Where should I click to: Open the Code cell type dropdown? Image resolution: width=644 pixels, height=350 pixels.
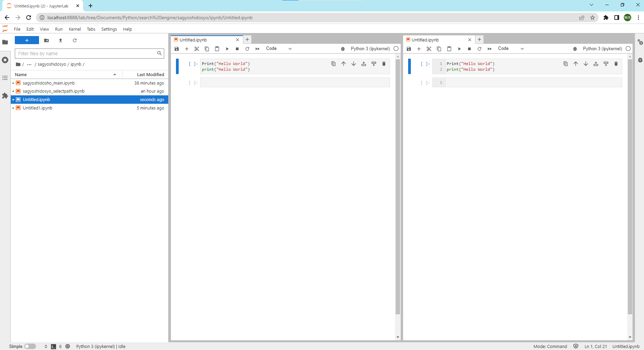click(x=279, y=49)
